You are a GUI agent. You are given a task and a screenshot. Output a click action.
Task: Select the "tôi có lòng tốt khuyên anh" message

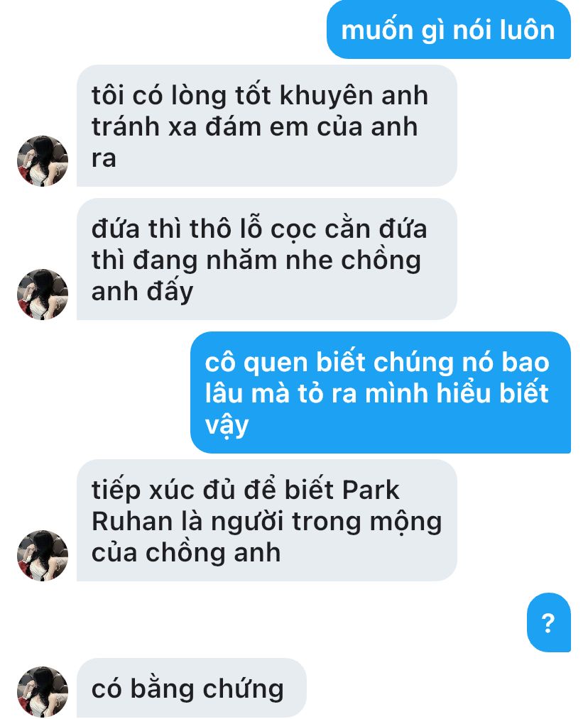[267, 126]
